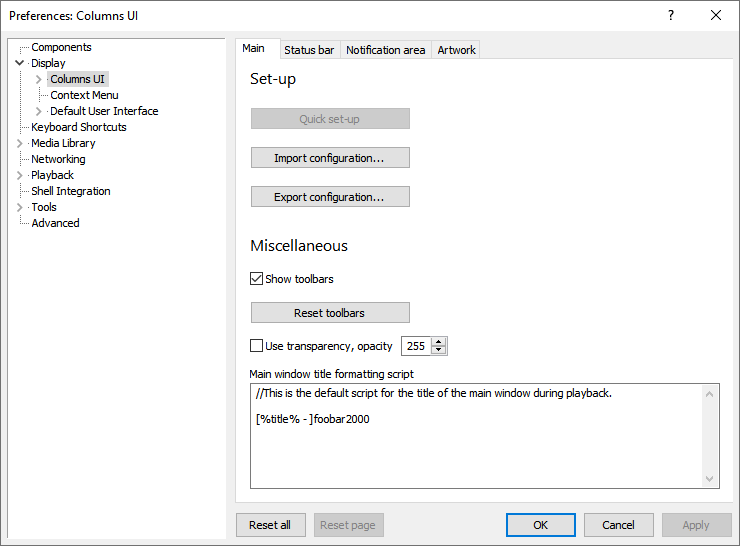Select the Artwork tab

pyautogui.click(x=456, y=50)
